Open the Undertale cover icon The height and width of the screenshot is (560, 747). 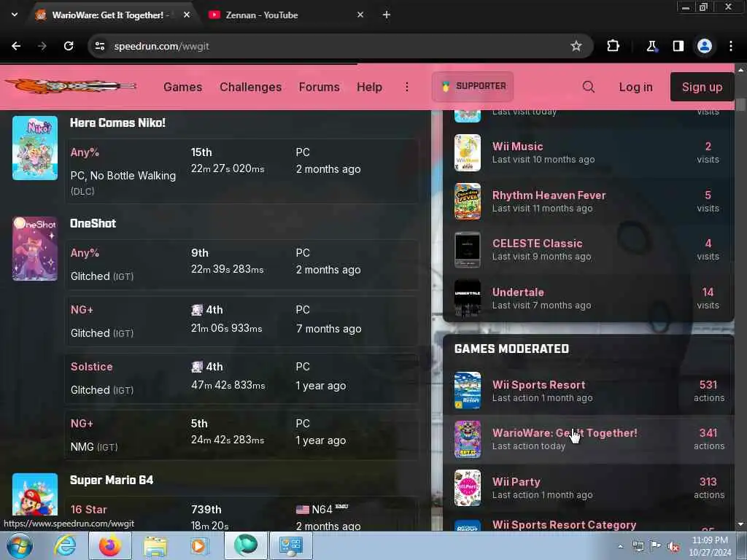[x=468, y=298]
